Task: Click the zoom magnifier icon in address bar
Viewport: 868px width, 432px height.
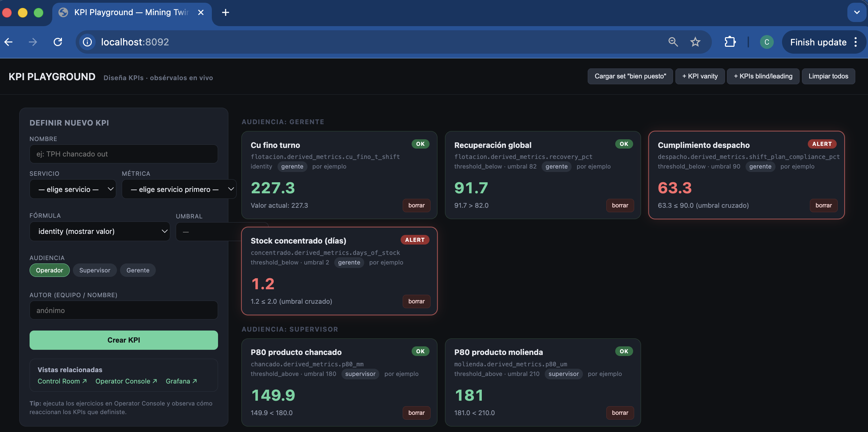Action: pos(673,42)
